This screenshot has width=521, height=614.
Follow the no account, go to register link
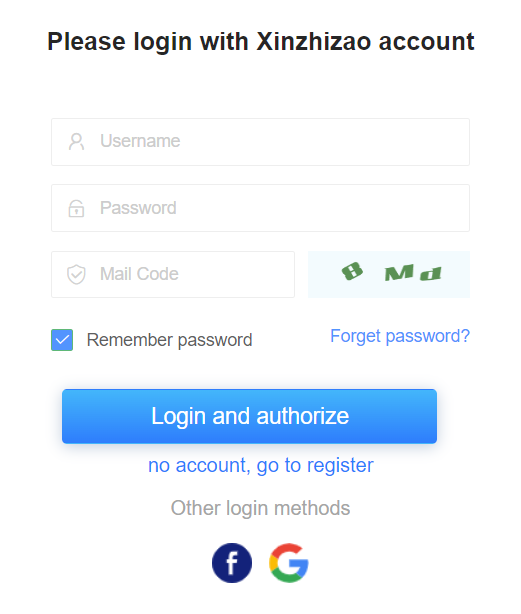tap(261, 466)
